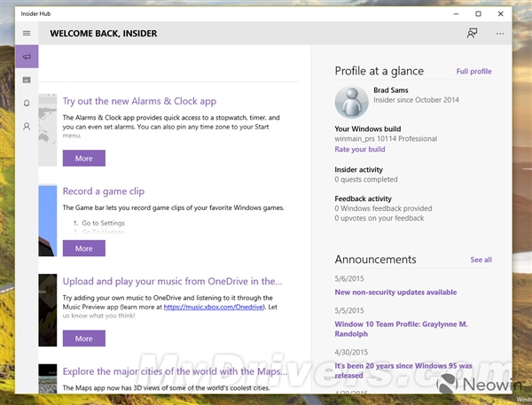Open the Full profile link

coord(473,71)
